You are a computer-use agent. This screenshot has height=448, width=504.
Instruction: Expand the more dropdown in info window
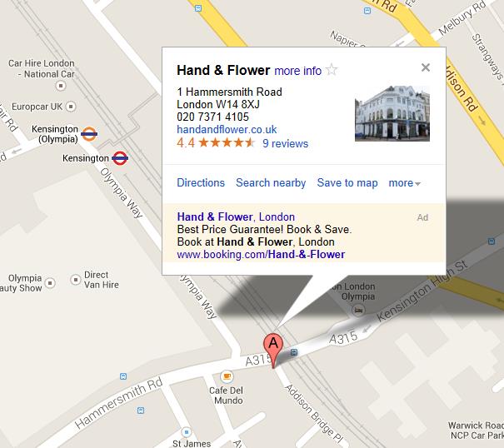click(x=404, y=183)
